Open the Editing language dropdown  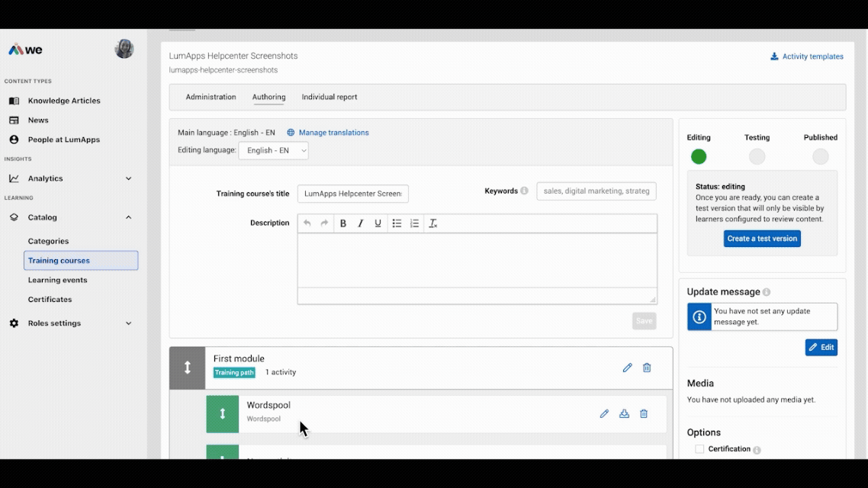[x=274, y=150]
